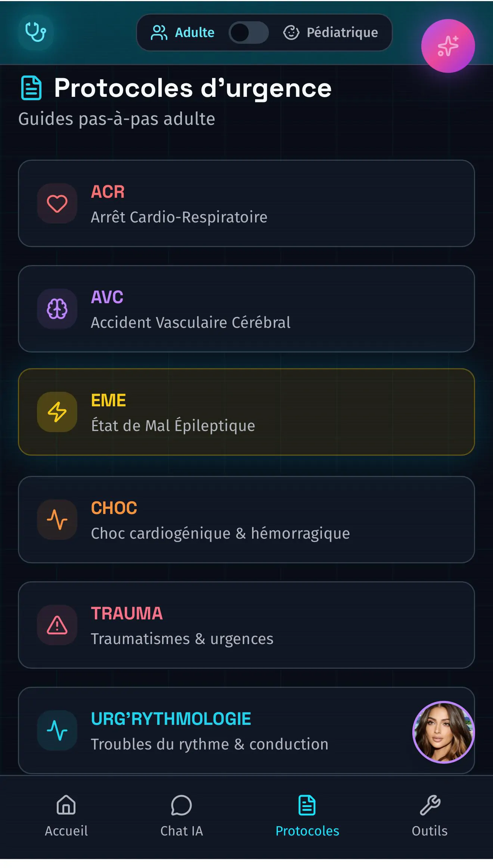Tap the stethoscope app logo icon
The image size is (493, 868).
pyautogui.click(x=36, y=33)
